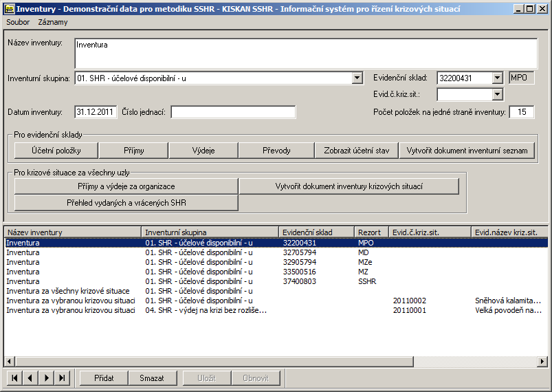Open Přehled vydaných a vrácených SHR

[126, 203]
